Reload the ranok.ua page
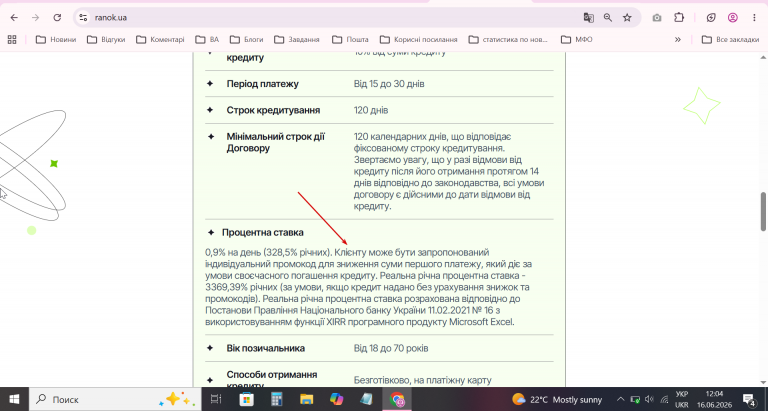Image resolution: width=768 pixels, height=411 pixels. coord(57,18)
